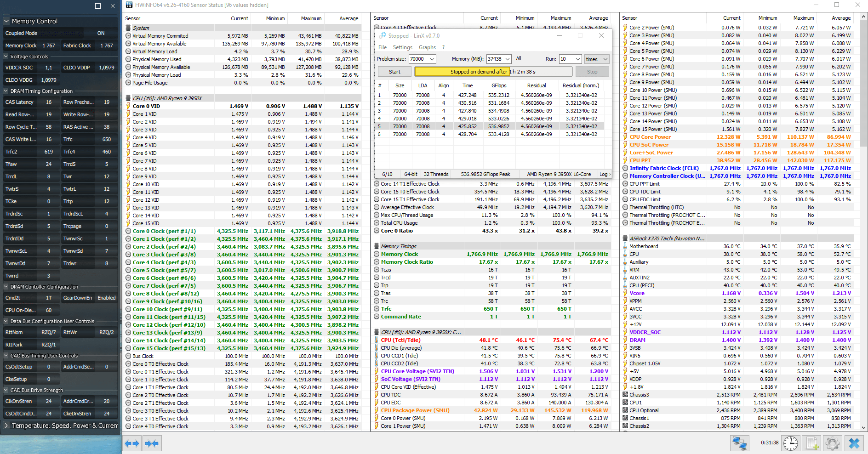Click the clock icon to reset timer
The height and width of the screenshot is (454, 868).
tap(791, 443)
